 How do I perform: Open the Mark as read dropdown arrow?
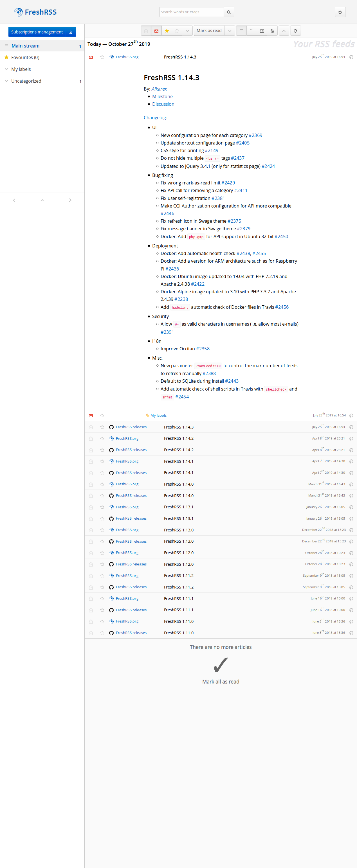pyautogui.click(x=230, y=31)
